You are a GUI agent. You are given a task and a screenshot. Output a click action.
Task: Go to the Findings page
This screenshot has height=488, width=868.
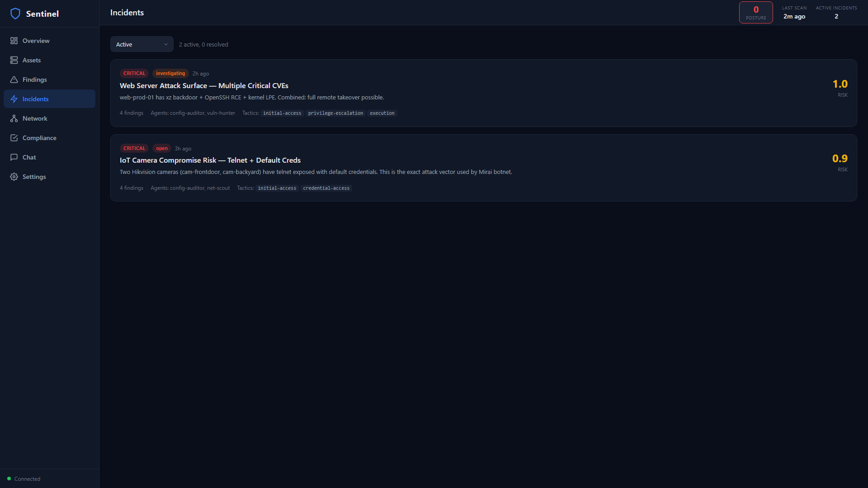click(x=35, y=80)
